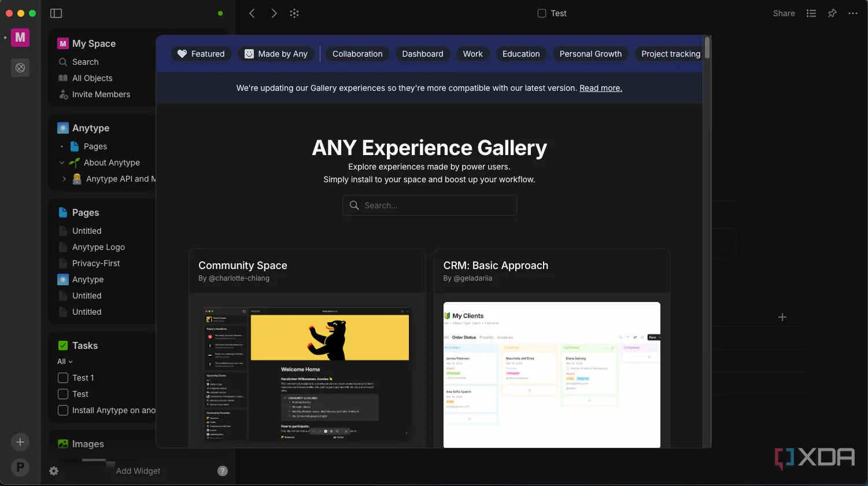Open the CRM: Basic Approach preview thumbnail

coord(552,375)
